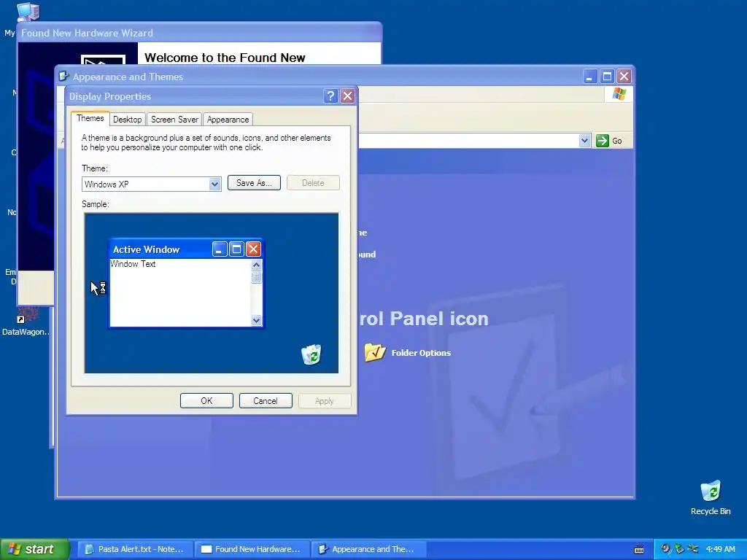The height and width of the screenshot is (560, 747).
Task: Click the sample Recycle Bin icon
Action: pos(311,355)
